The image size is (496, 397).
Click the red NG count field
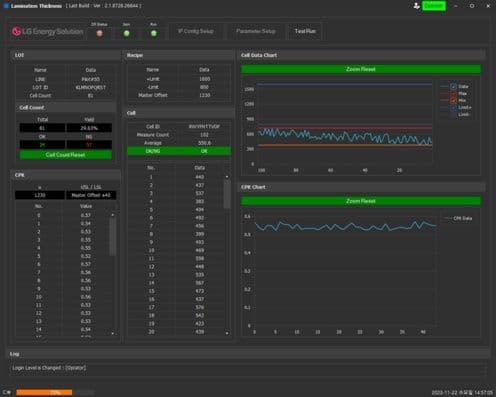(x=89, y=145)
